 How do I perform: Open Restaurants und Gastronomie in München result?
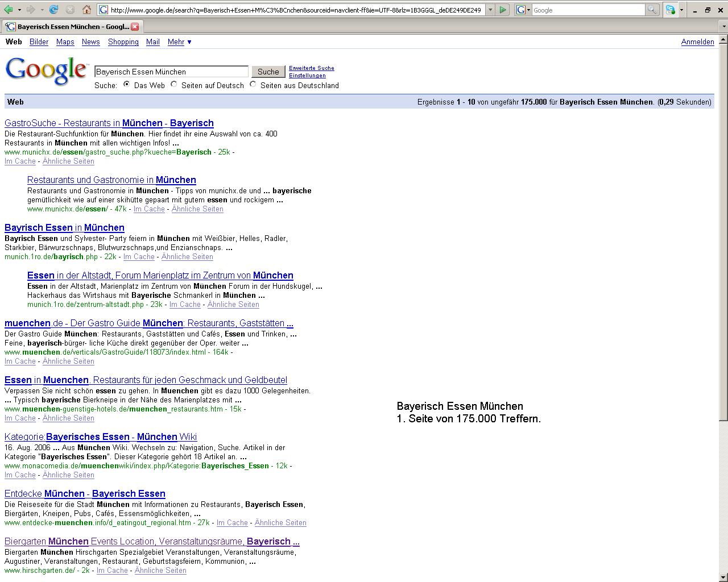click(x=111, y=180)
